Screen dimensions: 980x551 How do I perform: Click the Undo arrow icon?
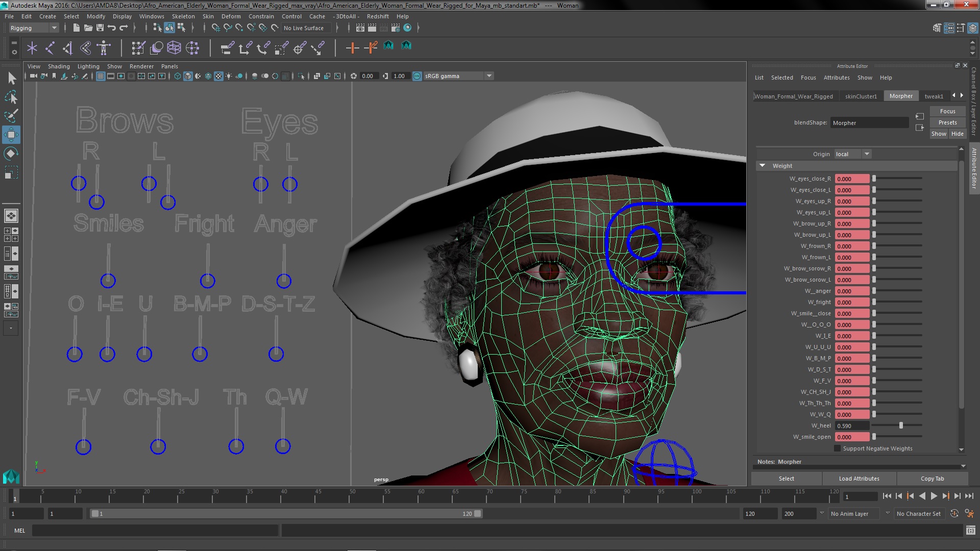(112, 28)
